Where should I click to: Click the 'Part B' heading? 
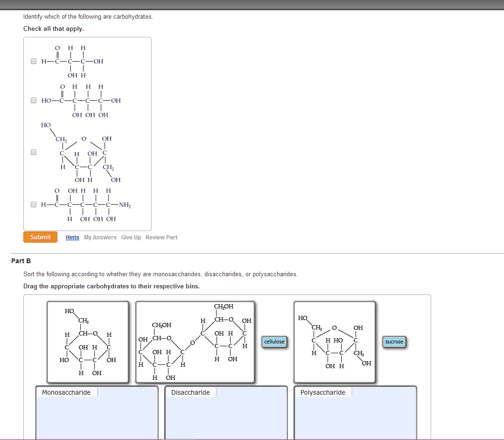tap(21, 261)
